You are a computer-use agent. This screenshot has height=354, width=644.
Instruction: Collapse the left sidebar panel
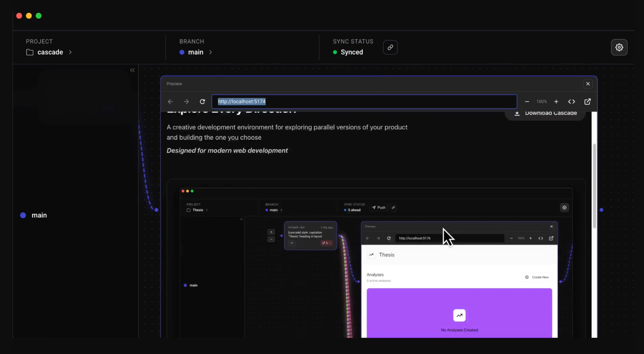pyautogui.click(x=132, y=70)
